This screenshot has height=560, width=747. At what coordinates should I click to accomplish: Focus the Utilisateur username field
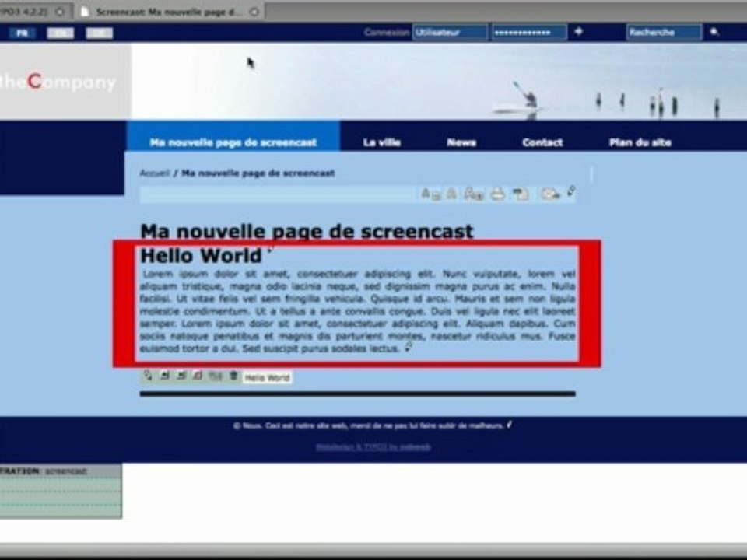(x=450, y=33)
